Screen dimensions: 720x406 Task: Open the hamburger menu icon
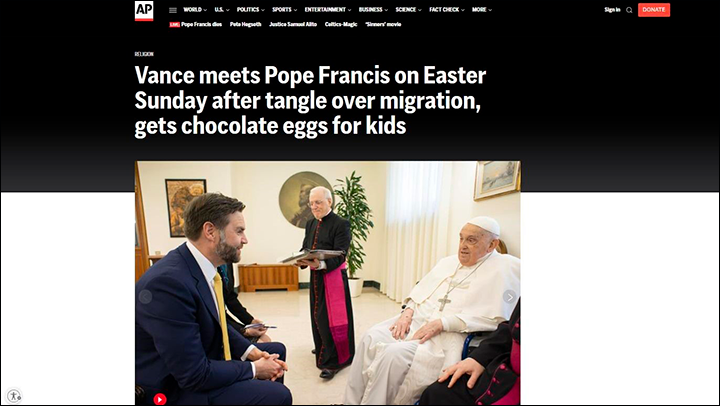coord(173,10)
